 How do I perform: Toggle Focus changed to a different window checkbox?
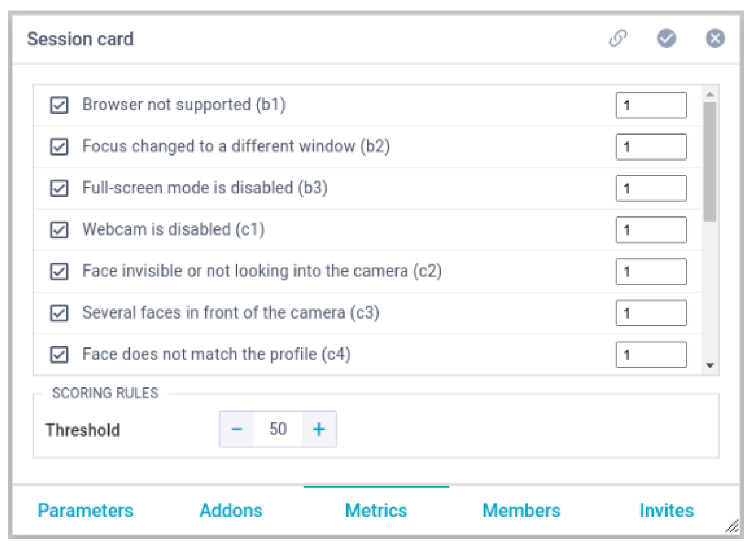(59, 147)
